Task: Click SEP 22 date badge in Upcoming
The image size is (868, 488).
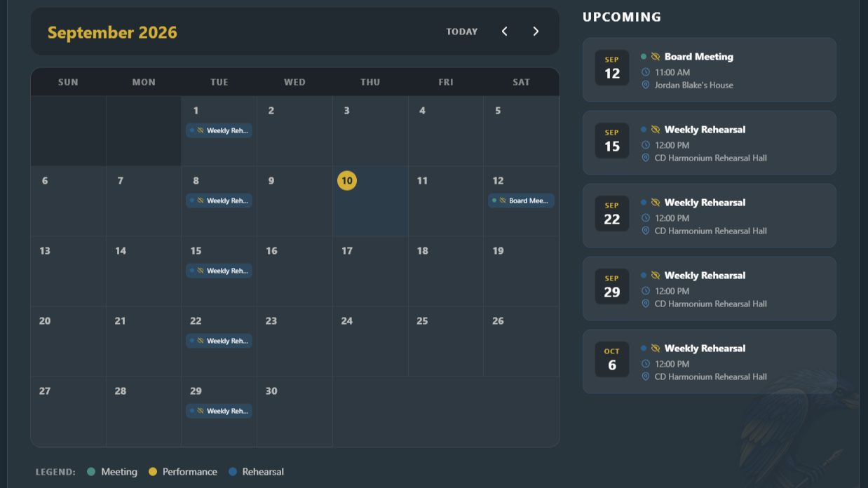Action: point(612,214)
